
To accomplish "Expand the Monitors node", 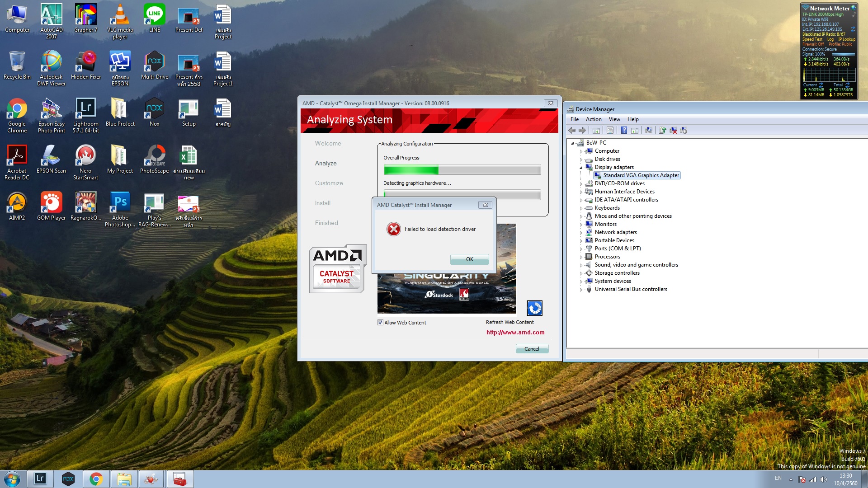I will pyautogui.click(x=581, y=224).
